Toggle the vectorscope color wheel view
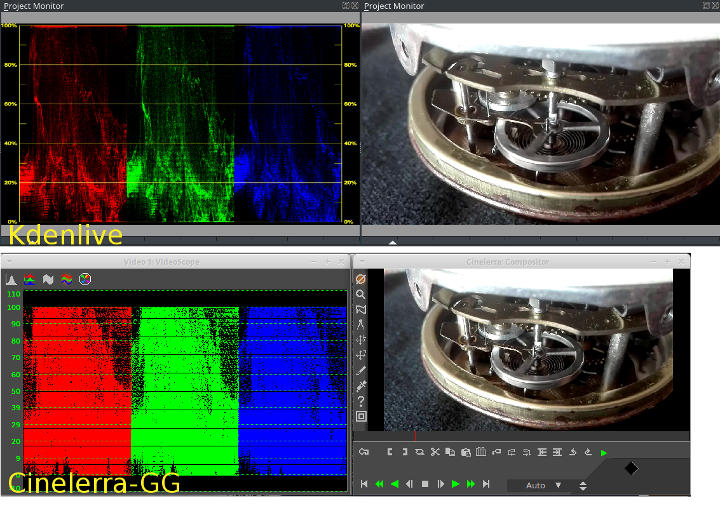Screen dimensions: 720x508 tap(85, 279)
